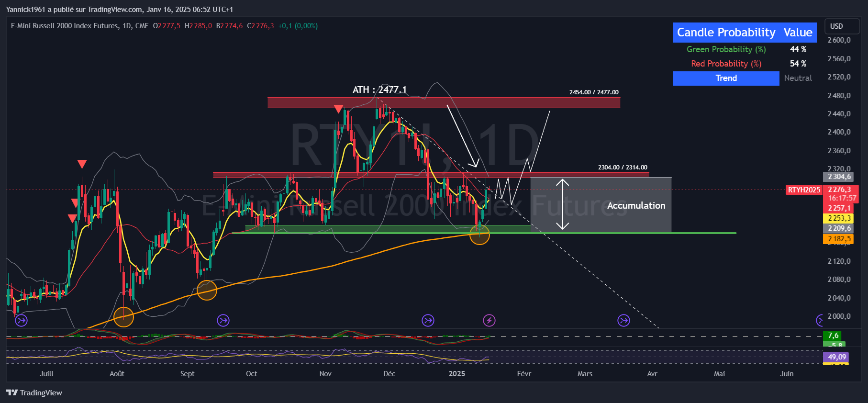Click the RTYH2025 symbol price label
This screenshot has height=403, width=868.
[x=804, y=190]
